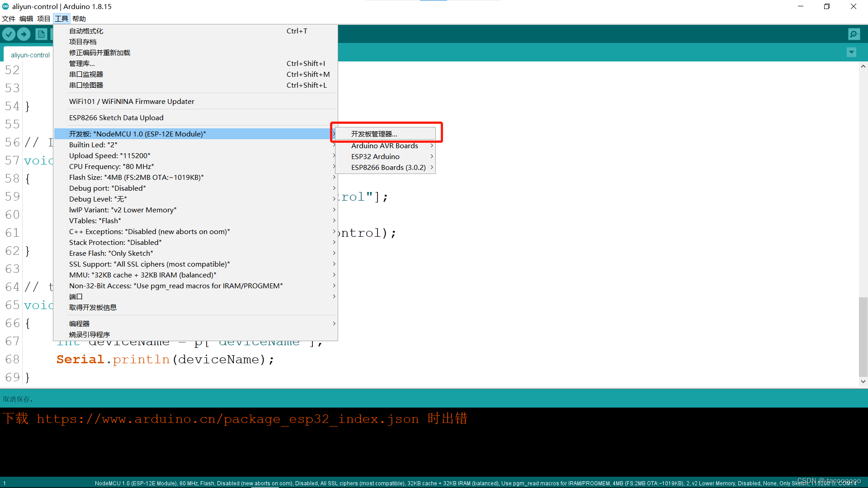Click scrollbar up arrow in editor
This screenshot has width=868, height=488.
point(863,66)
